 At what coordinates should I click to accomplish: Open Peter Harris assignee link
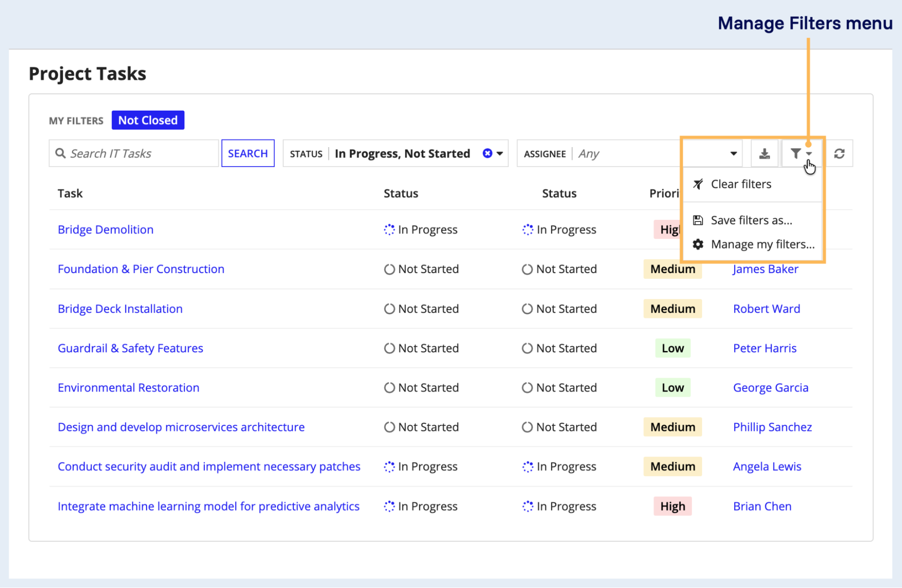click(765, 348)
